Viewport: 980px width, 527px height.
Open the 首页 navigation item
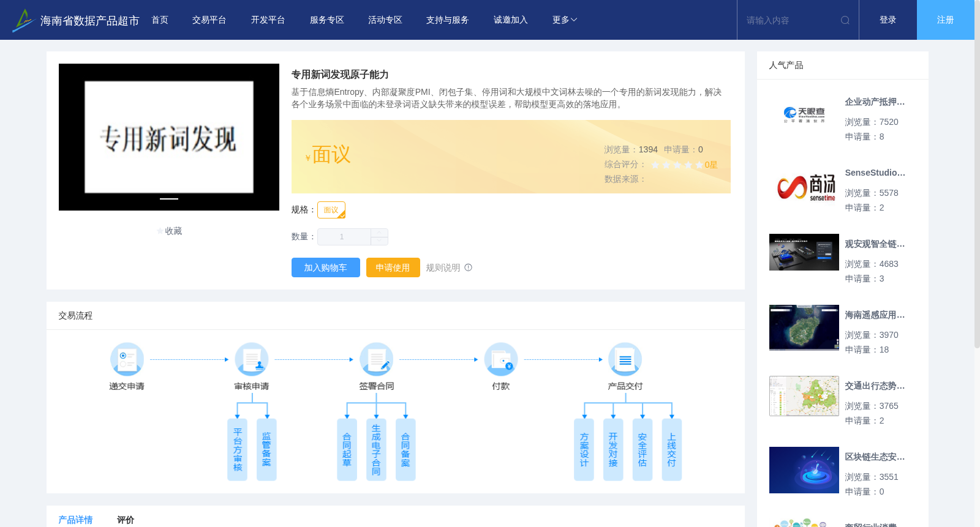pos(160,20)
